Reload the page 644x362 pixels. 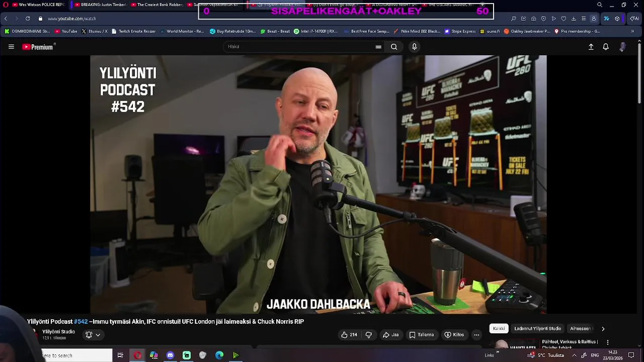[27, 19]
